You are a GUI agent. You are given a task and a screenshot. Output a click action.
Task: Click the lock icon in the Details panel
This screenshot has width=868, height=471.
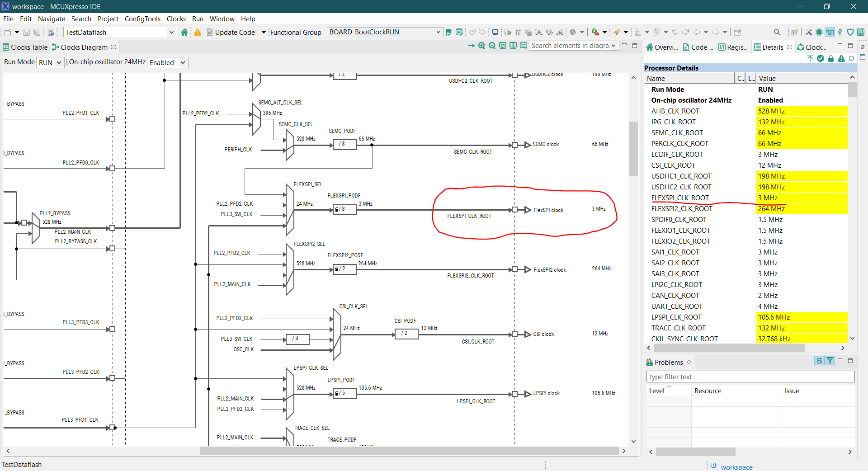tap(831, 59)
